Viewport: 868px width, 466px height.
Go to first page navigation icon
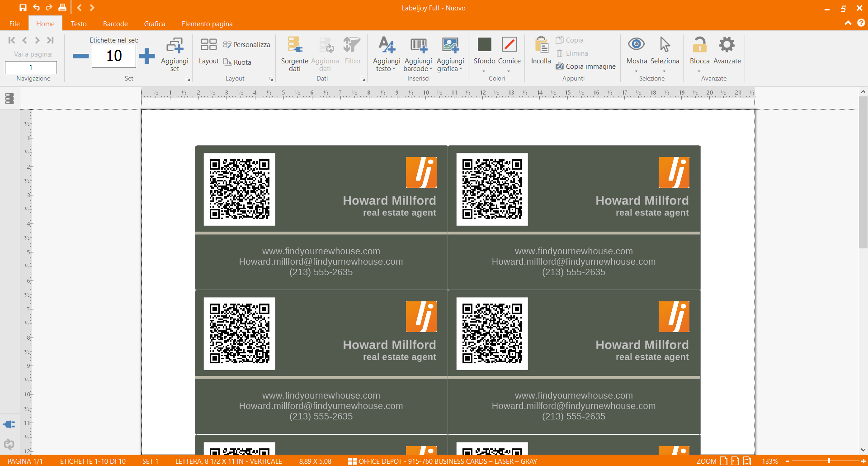(x=12, y=40)
